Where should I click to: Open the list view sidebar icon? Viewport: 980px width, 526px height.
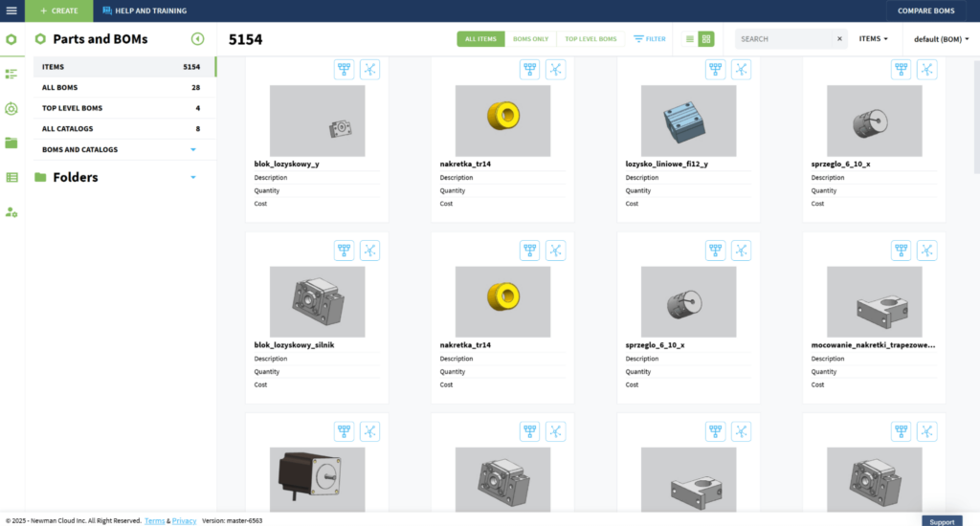tap(11, 75)
